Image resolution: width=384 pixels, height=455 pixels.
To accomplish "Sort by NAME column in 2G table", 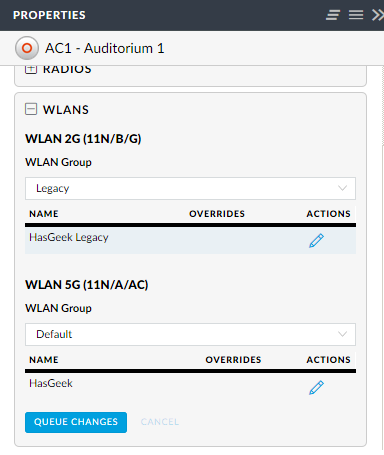I will (44, 214).
